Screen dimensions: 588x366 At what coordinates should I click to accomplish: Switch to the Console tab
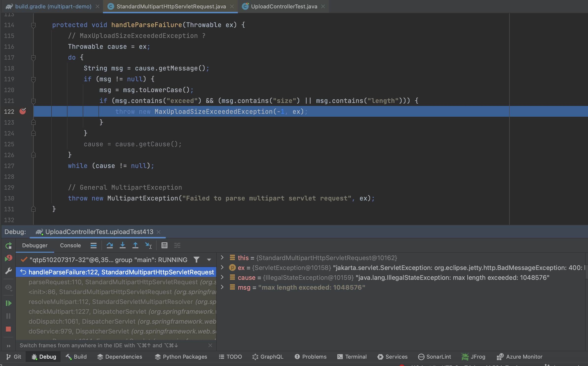[x=70, y=245]
